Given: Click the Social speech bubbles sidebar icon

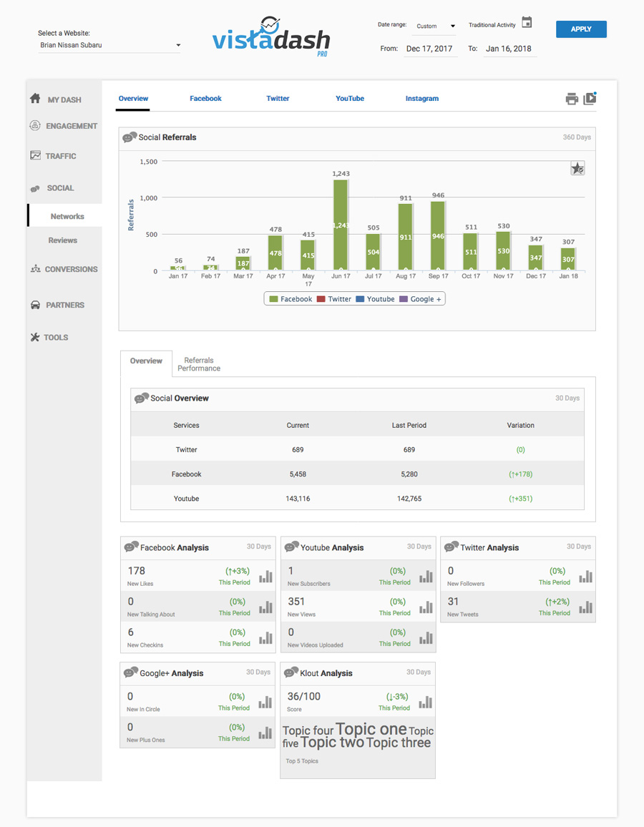Looking at the screenshot, I should [35, 188].
